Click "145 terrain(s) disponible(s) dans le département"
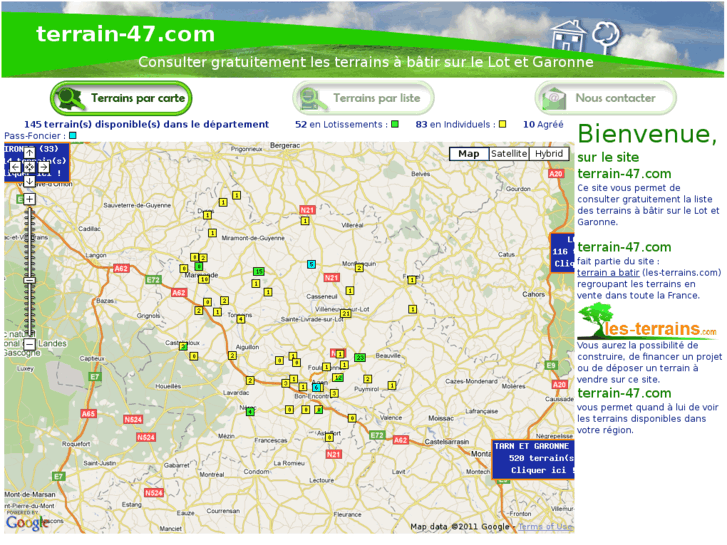Image resolution: width=727 pixels, height=545 pixels. 147,124
